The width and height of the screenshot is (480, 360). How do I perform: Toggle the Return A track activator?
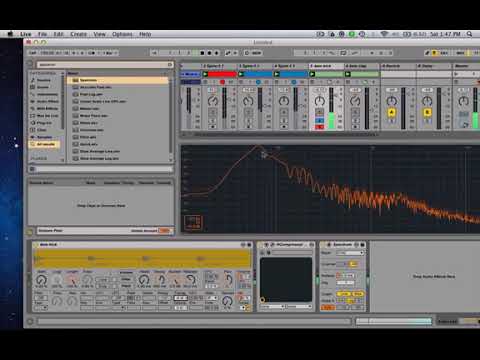pyautogui.click(x=392, y=113)
